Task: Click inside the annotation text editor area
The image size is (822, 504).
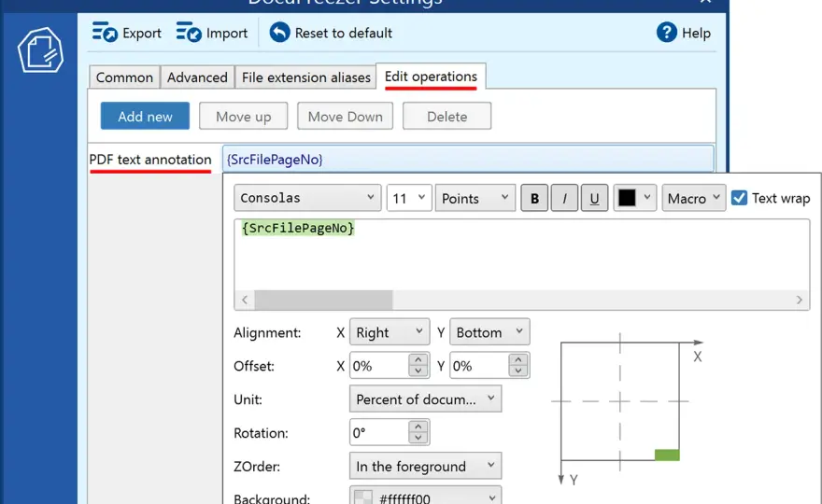Action: (x=521, y=255)
